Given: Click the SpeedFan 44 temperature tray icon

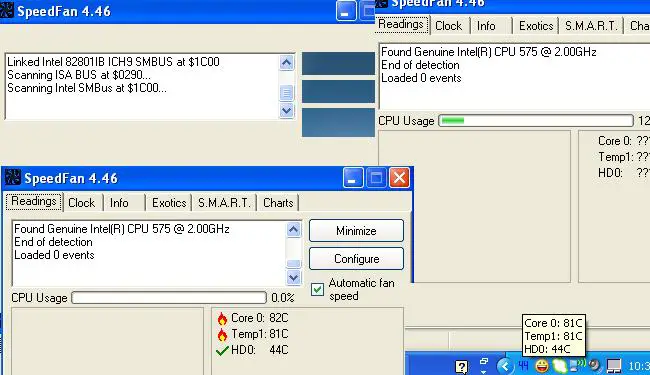Looking at the screenshot, I should pyautogui.click(x=524, y=365).
